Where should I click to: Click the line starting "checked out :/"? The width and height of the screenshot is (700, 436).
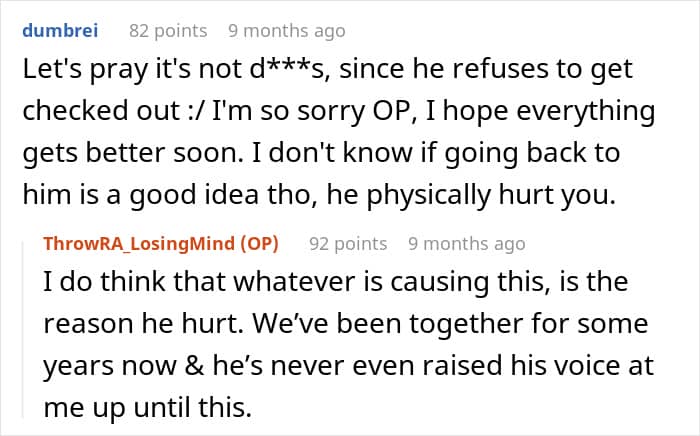(x=339, y=111)
